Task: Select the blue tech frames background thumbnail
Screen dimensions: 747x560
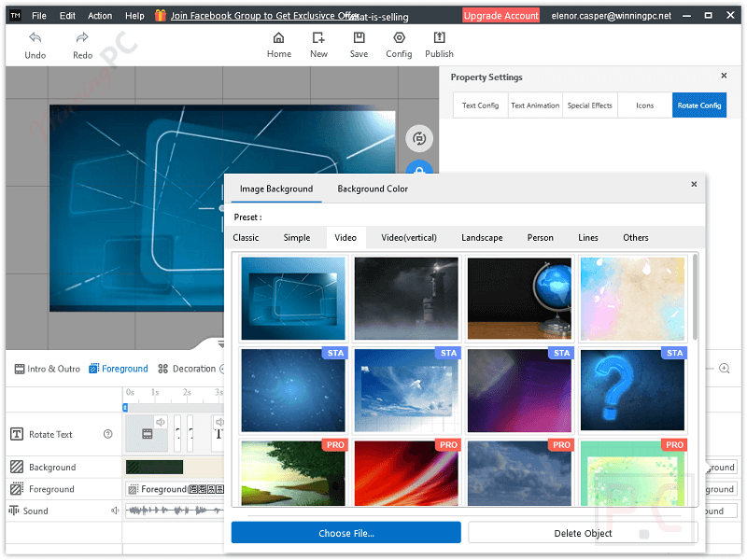Action: tap(293, 298)
